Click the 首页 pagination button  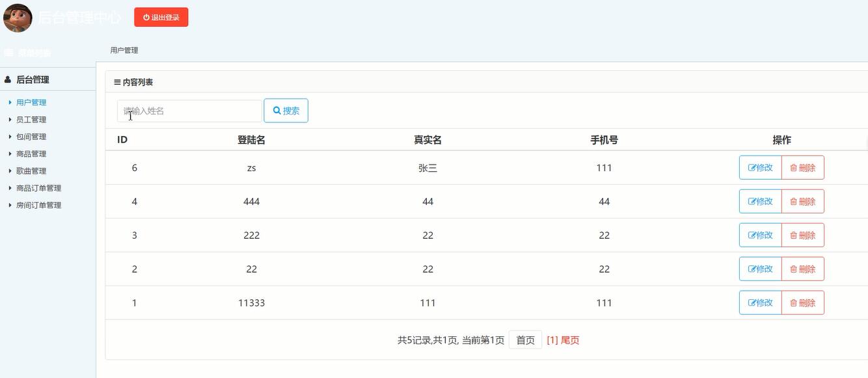(525, 340)
